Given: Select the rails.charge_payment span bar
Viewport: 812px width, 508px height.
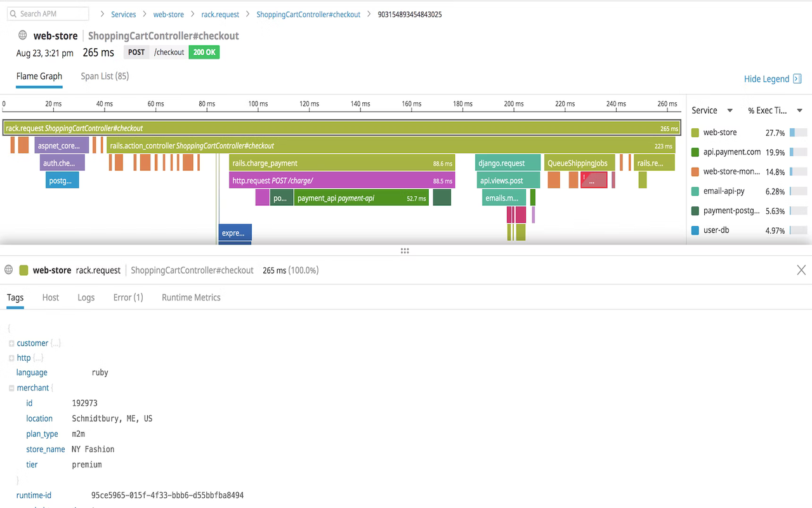Looking at the screenshot, I should (342, 163).
